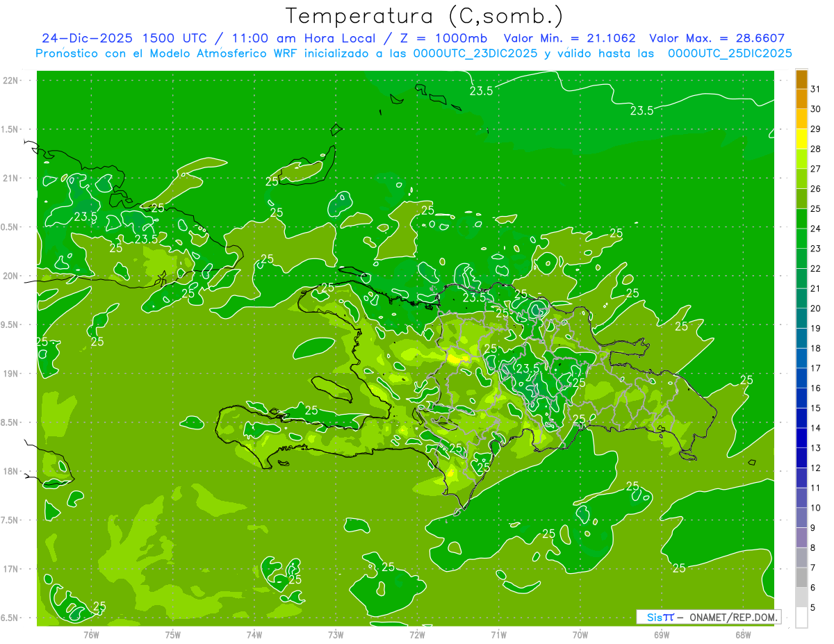Click the '22N' latitude axis label

tap(11, 81)
